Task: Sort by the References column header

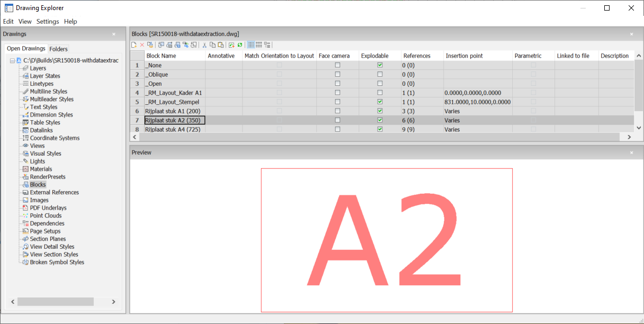Action: [x=417, y=56]
